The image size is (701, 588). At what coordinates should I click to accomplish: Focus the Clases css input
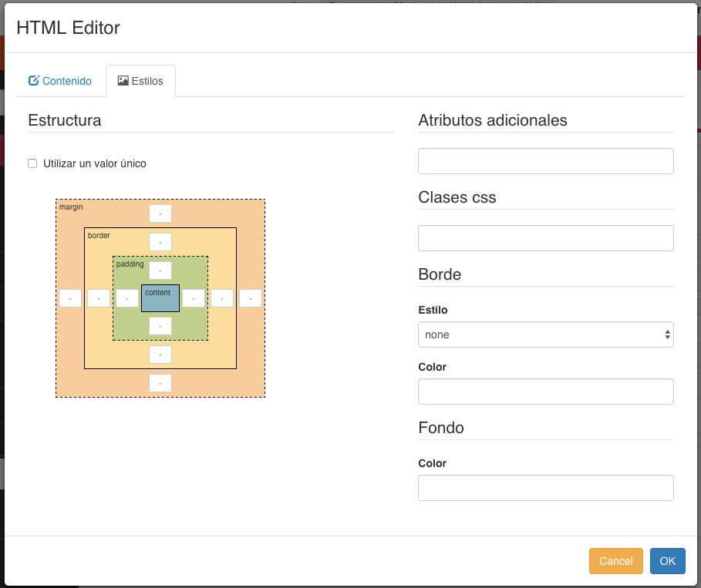pyautogui.click(x=546, y=238)
